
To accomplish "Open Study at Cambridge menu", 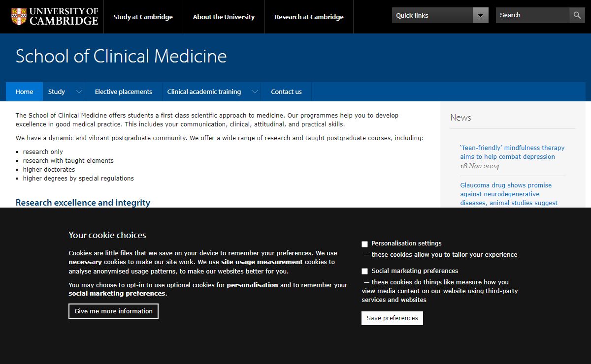I will [x=143, y=17].
